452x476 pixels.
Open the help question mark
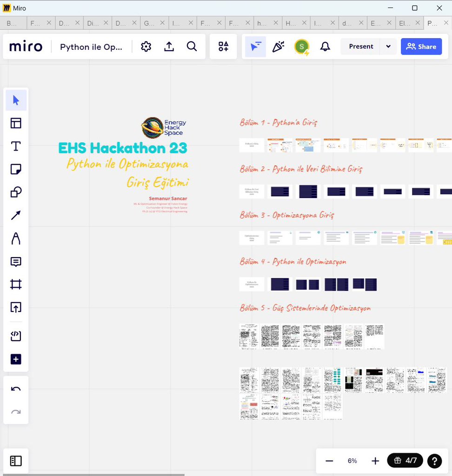tap(435, 461)
